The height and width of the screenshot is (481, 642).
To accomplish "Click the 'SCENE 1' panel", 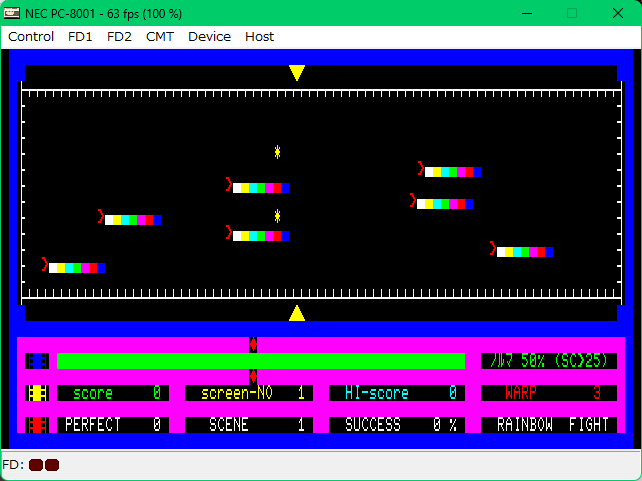I will tap(249, 425).
